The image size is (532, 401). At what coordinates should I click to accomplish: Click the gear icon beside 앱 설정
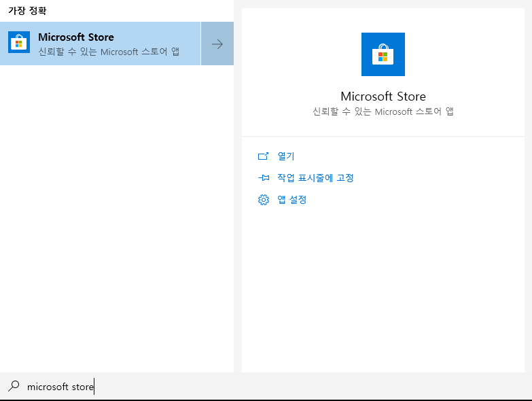264,200
